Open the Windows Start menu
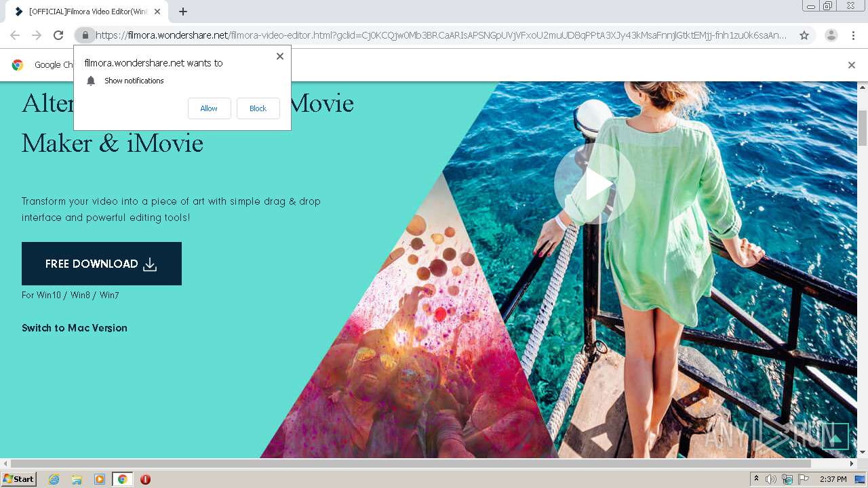 pyautogui.click(x=19, y=479)
